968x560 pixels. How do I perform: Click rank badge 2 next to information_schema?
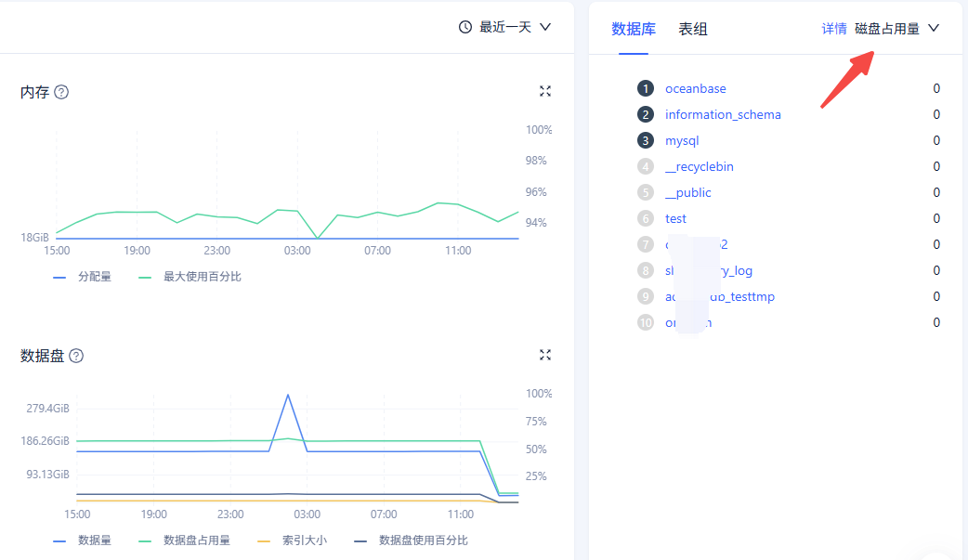[x=646, y=114]
